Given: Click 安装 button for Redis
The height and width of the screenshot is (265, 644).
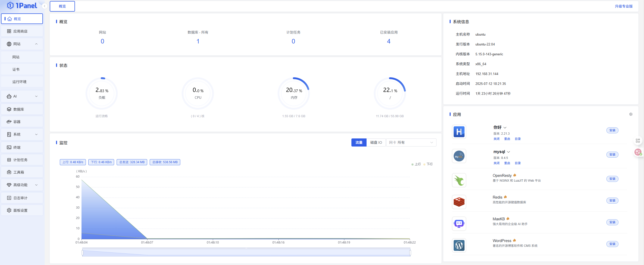Looking at the screenshot, I should pos(612,201).
